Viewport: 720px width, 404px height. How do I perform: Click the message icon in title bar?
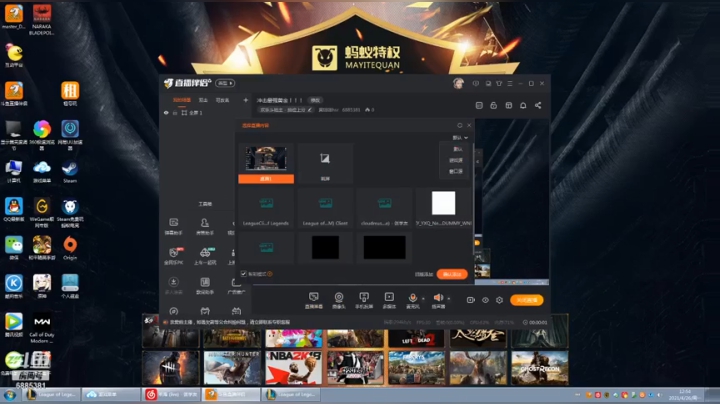tap(476, 84)
